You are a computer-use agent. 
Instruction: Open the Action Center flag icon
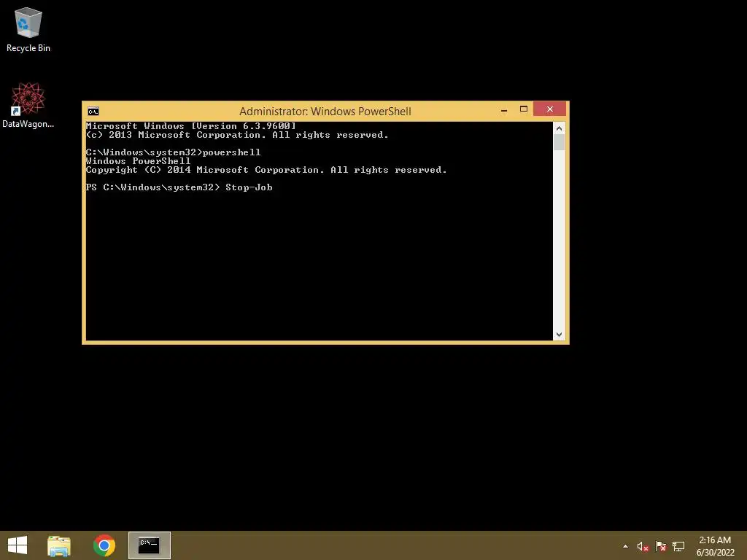(x=660, y=546)
